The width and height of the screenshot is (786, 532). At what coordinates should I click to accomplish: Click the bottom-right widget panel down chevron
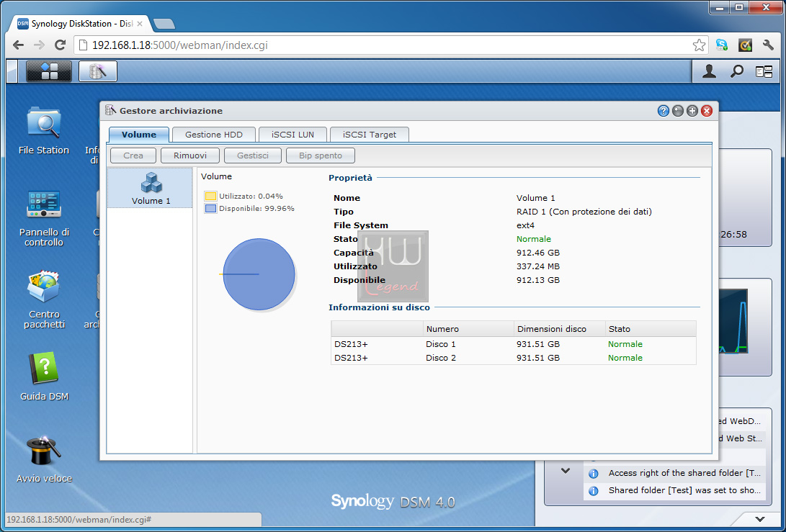[x=760, y=519]
